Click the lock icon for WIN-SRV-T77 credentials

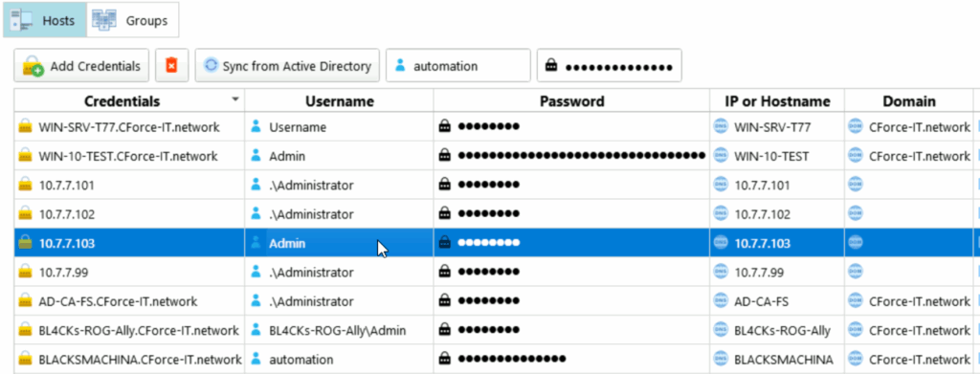coord(25,127)
